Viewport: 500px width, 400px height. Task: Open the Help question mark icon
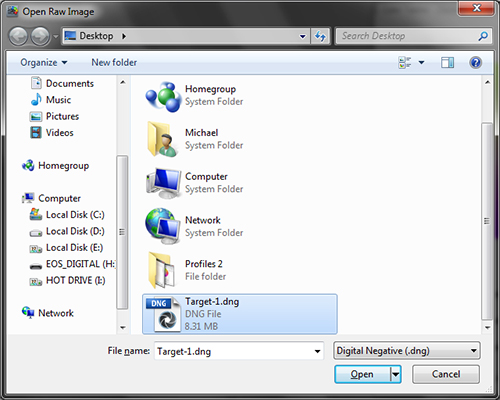[476, 62]
